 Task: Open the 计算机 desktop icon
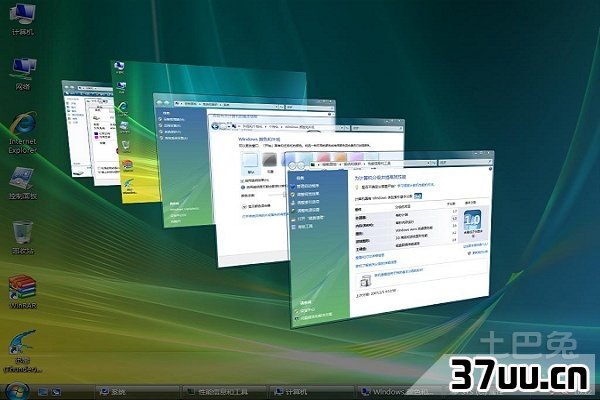[x=23, y=18]
